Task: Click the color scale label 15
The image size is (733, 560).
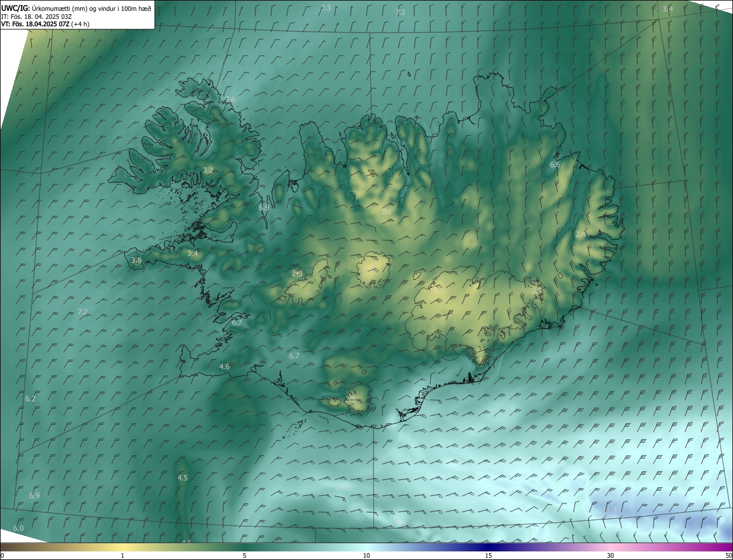Action: [488, 556]
